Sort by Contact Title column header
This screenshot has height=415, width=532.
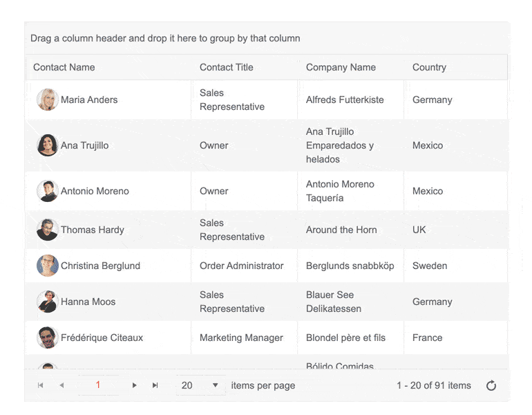227,67
